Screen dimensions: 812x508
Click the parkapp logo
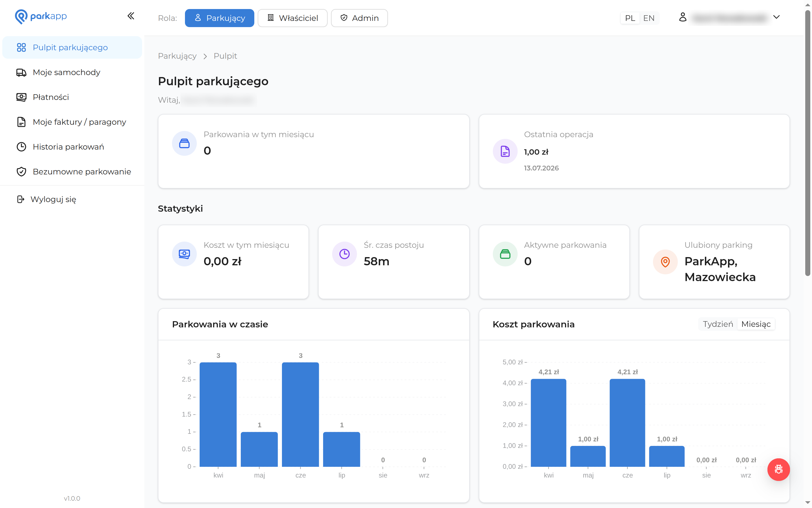[x=41, y=16]
